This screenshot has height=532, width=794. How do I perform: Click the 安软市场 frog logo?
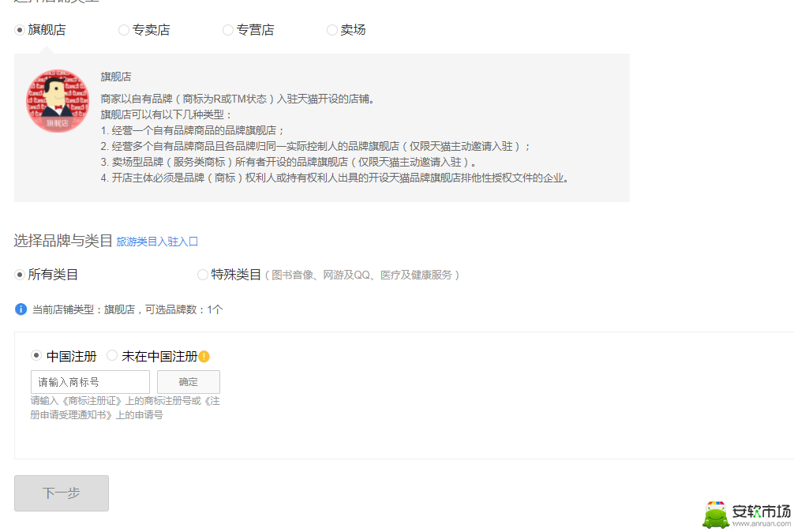716,515
